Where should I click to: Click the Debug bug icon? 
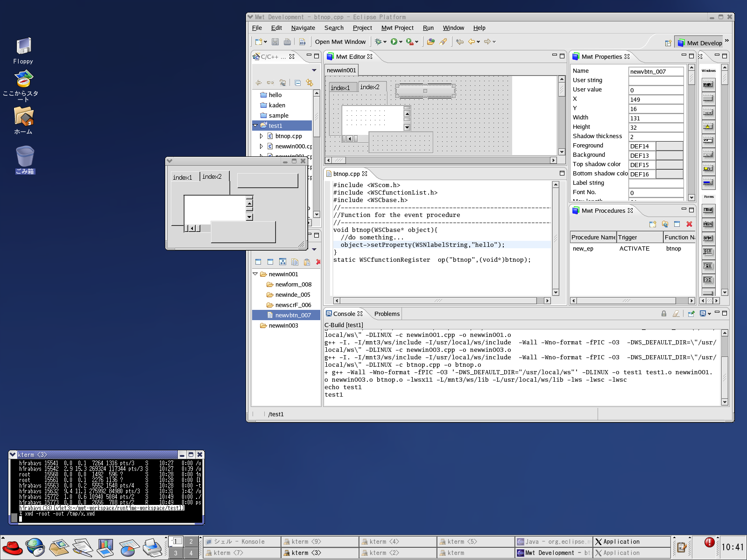click(x=378, y=42)
